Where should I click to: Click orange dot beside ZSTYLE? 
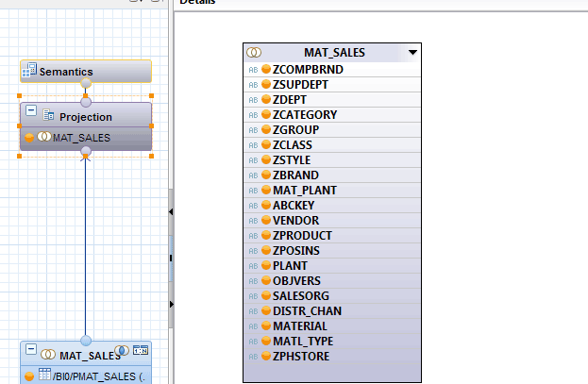click(x=266, y=159)
